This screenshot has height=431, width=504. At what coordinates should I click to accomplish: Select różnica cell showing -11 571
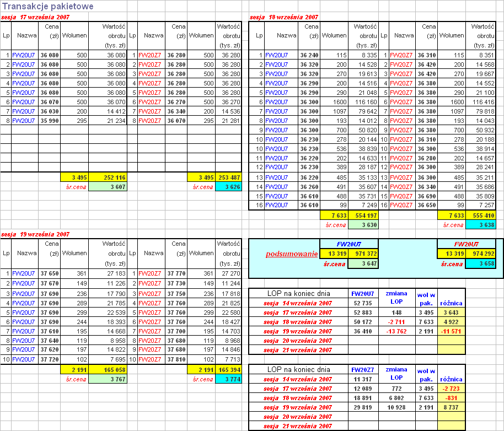(x=451, y=331)
